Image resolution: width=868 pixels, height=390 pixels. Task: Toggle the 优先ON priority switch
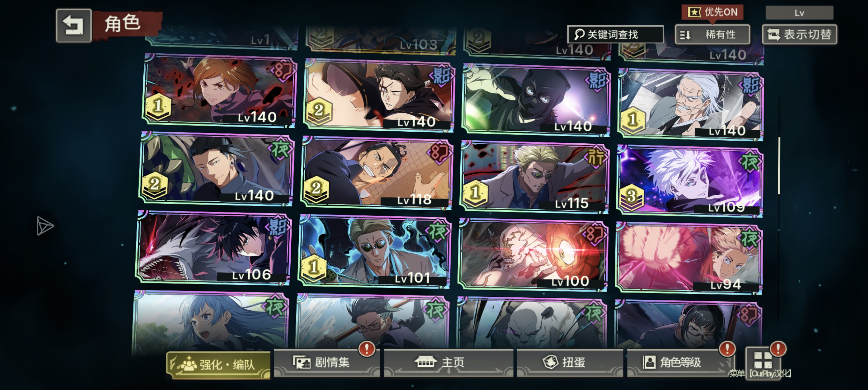(x=712, y=12)
